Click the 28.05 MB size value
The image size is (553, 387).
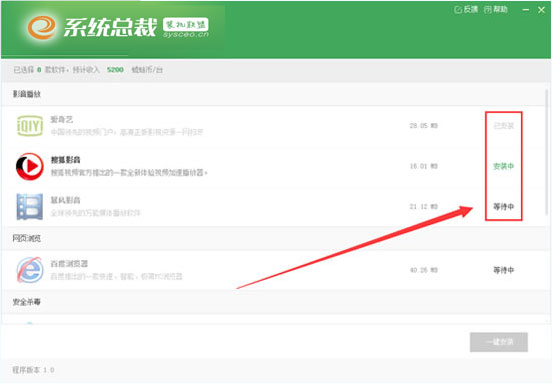coord(424,126)
